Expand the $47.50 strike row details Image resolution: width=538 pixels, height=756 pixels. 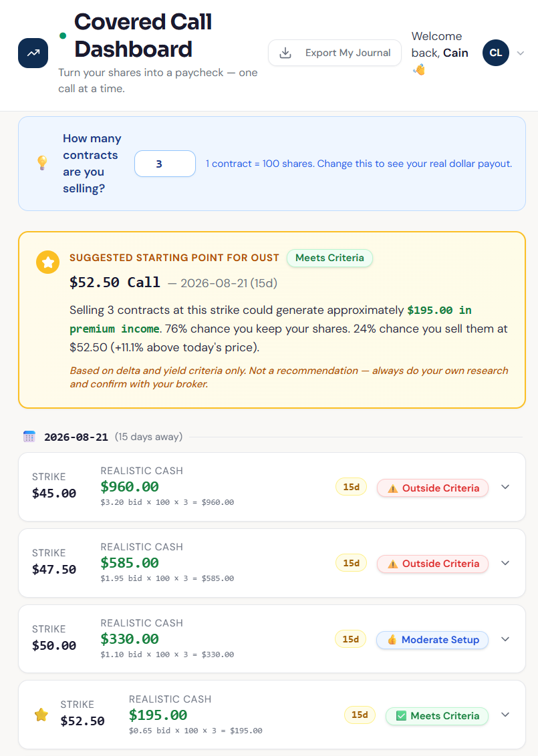click(x=505, y=563)
